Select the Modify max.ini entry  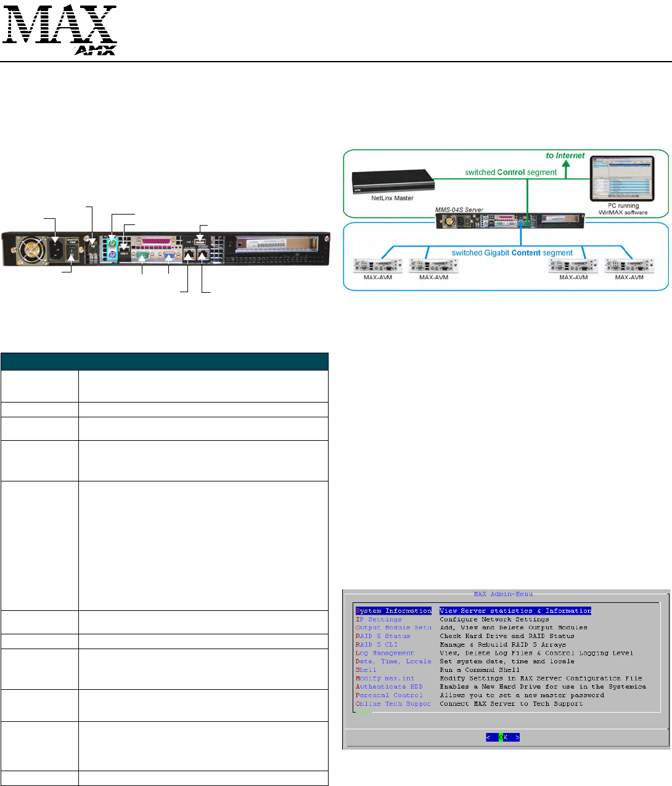[385, 678]
